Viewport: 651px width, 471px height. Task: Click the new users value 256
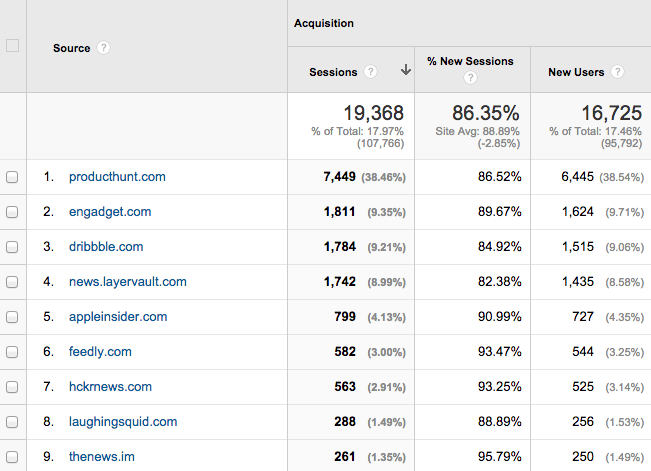[x=583, y=422]
